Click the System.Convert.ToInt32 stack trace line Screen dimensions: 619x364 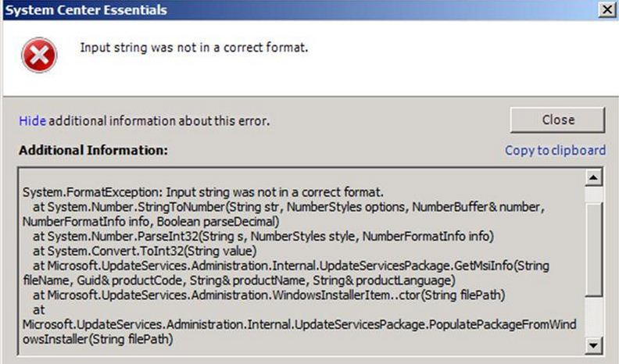(x=145, y=251)
